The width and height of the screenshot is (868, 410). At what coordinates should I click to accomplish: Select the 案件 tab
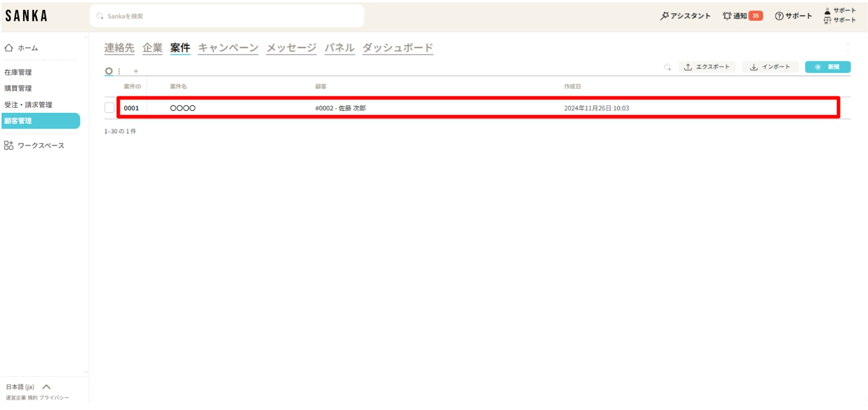[x=180, y=48]
